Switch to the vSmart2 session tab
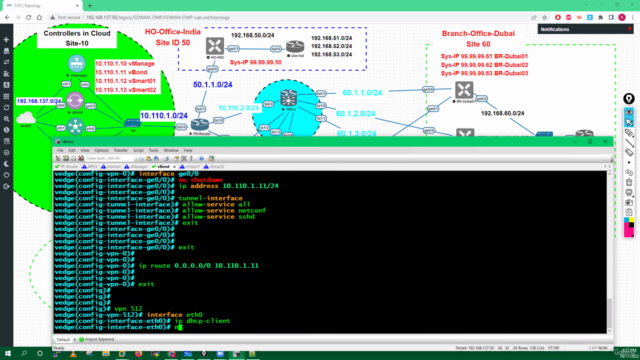 pyautogui.click(x=214, y=167)
